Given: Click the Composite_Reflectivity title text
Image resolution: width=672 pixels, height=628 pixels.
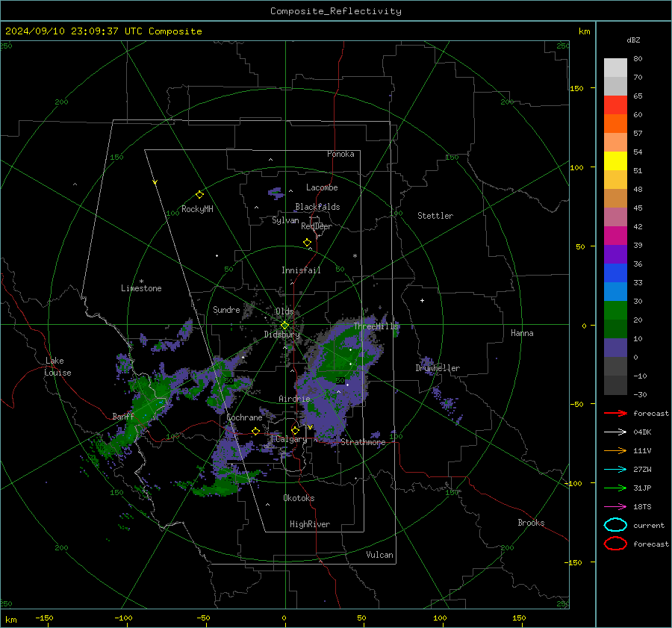Looking at the screenshot, I should [336, 11].
